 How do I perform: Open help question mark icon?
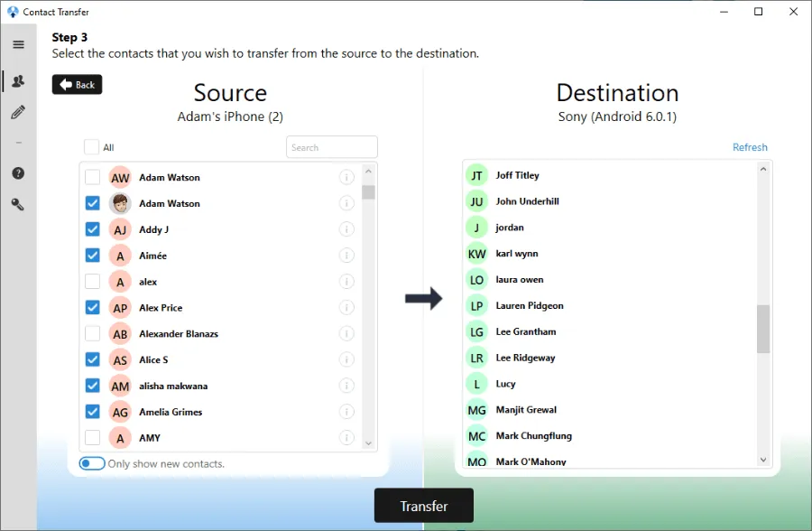18,173
